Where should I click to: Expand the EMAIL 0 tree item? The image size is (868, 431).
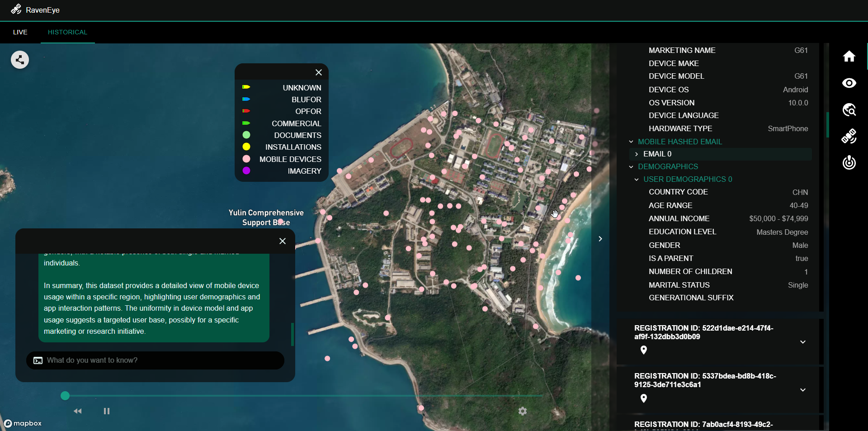pyautogui.click(x=637, y=154)
